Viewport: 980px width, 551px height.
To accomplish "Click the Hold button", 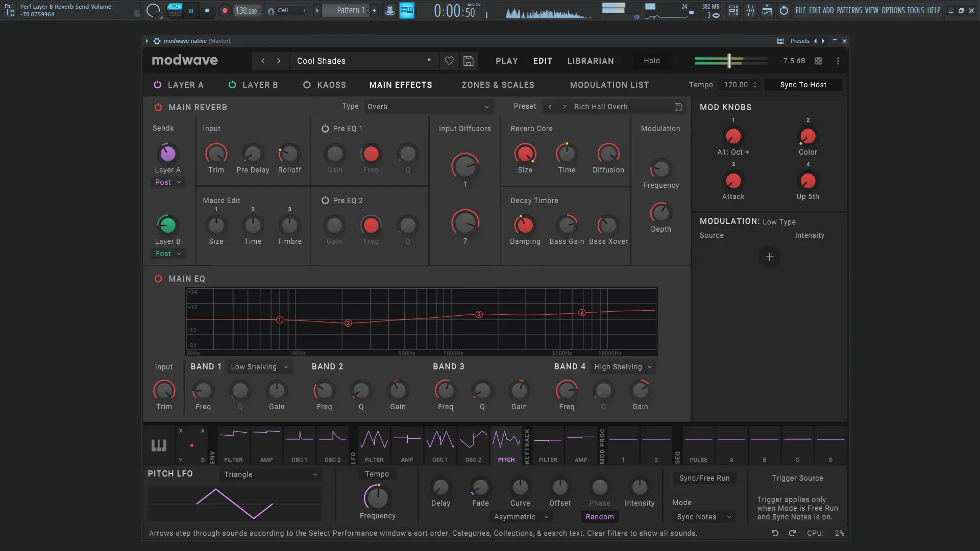I will pos(651,61).
